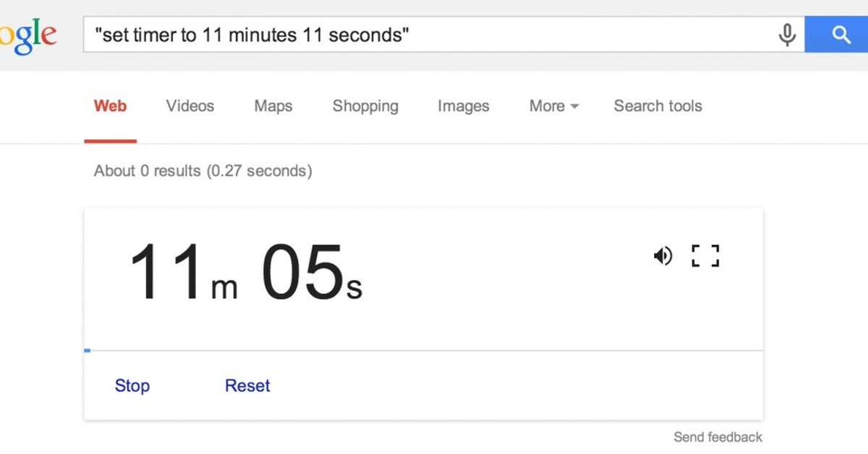Mute the timer sound with speaker icon
868x454 pixels.
coord(663,256)
